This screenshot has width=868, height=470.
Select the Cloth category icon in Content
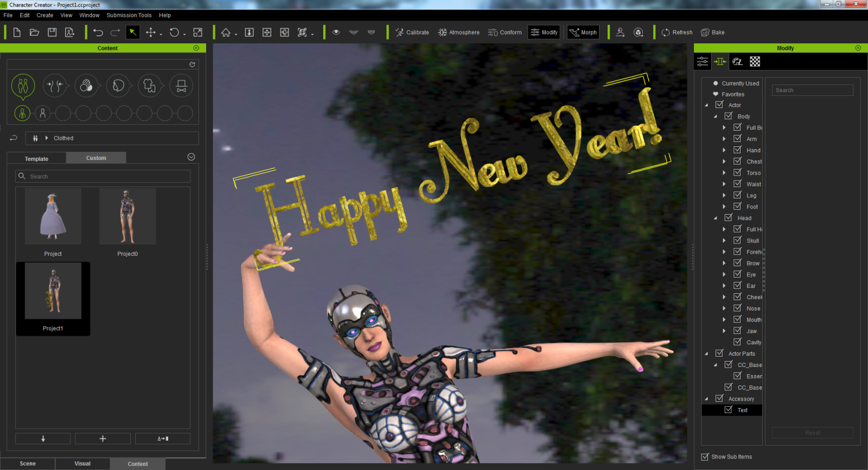click(x=150, y=86)
